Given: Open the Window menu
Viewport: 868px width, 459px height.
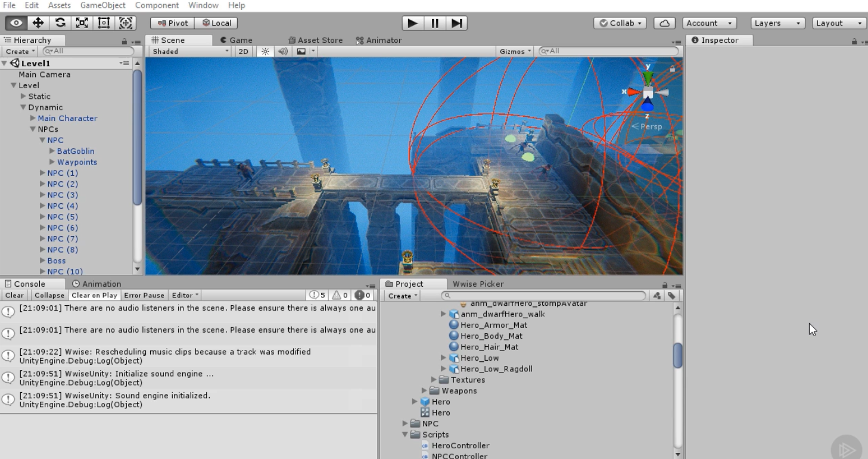Looking at the screenshot, I should [x=203, y=5].
